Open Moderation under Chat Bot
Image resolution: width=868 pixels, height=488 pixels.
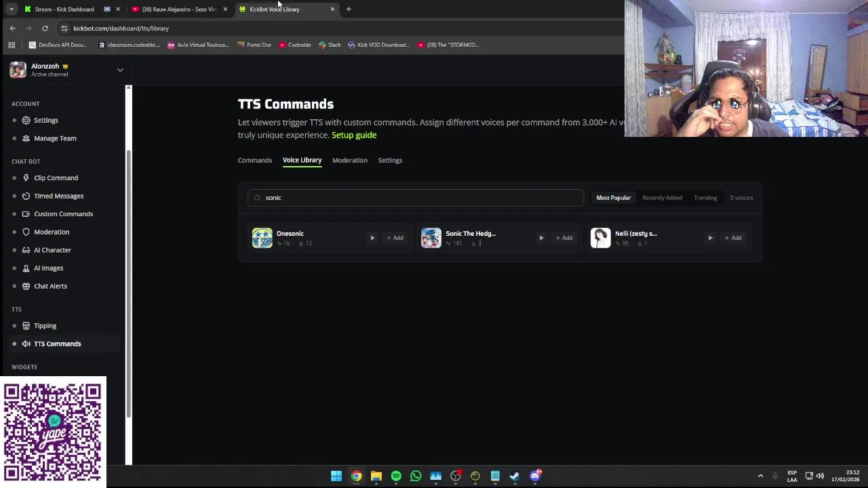pyautogui.click(x=51, y=232)
